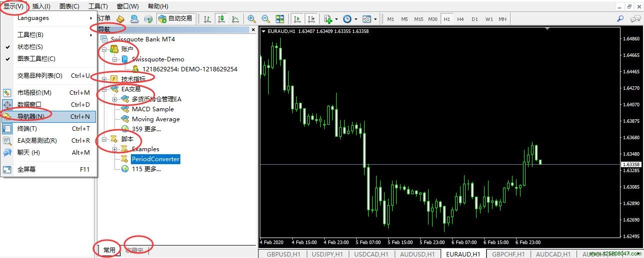Switch chart to bar chart display
644x258 pixels.
pyautogui.click(x=207, y=19)
